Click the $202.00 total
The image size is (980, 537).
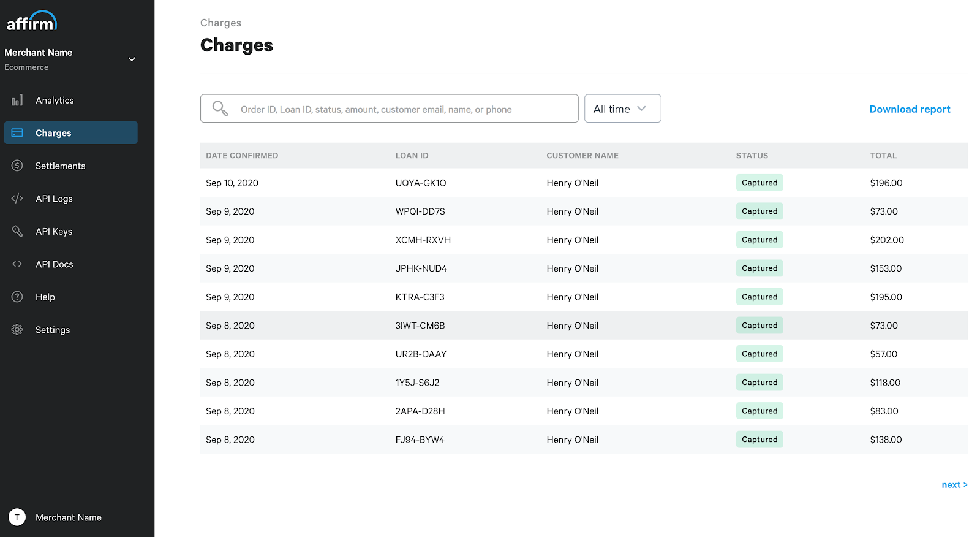coord(887,240)
